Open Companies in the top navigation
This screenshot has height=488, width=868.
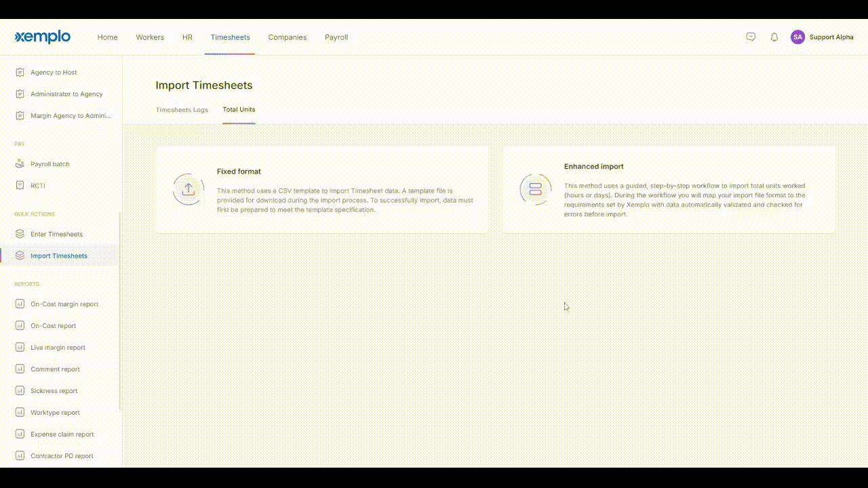click(x=287, y=37)
